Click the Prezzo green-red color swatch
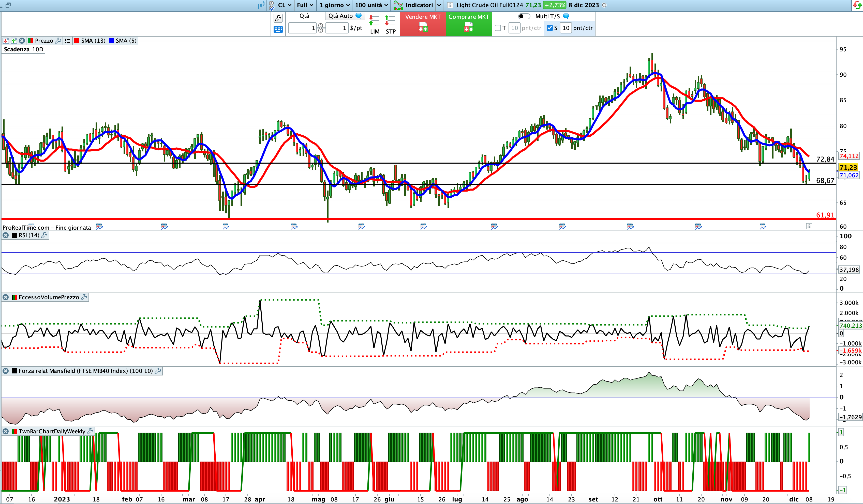 pos(31,41)
